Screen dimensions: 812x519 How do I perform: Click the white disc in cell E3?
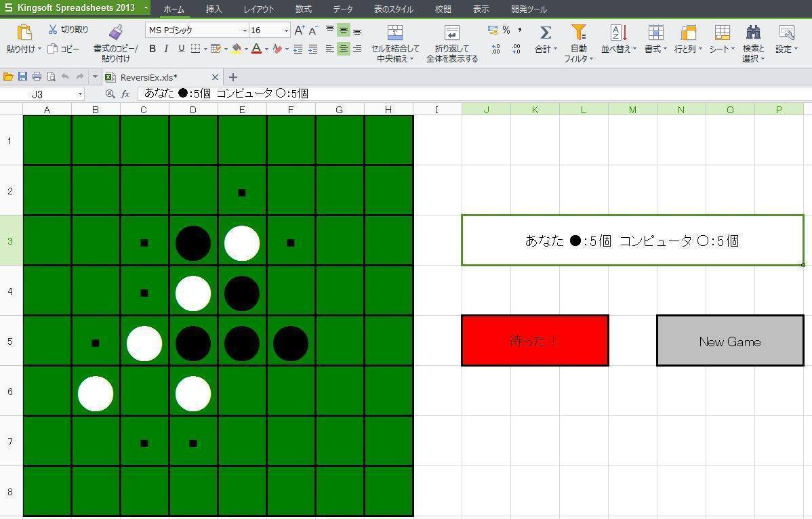coord(242,243)
